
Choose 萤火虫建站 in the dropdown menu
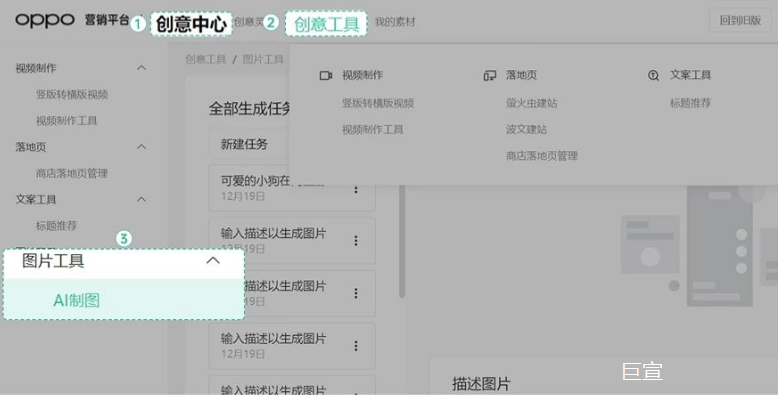coord(531,103)
